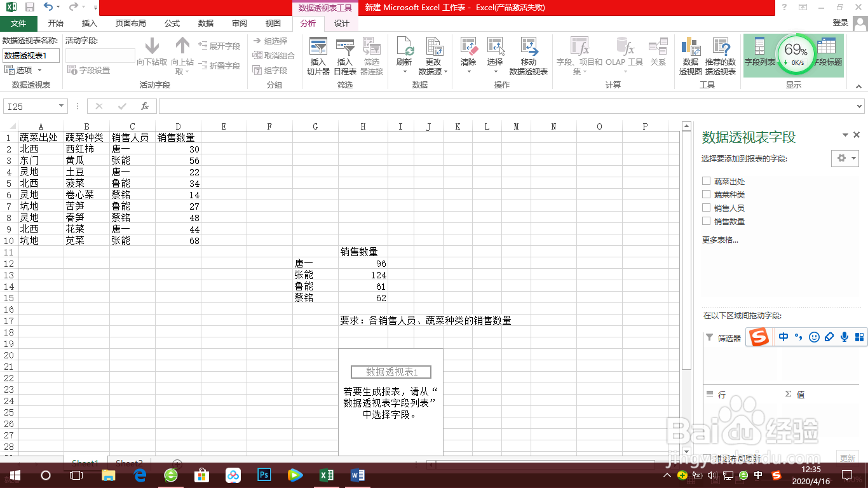Open the 文件 menu
The height and width of the screenshot is (488, 868).
point(19,23)
